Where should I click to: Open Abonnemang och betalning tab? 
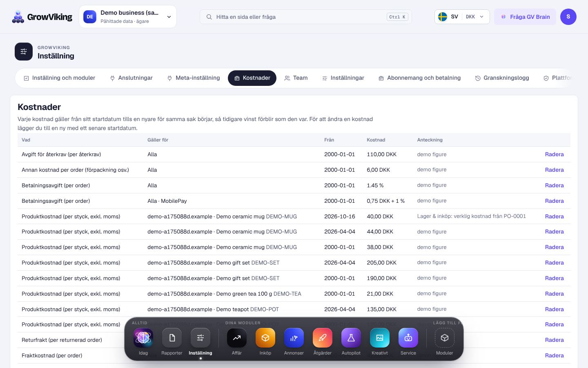point(419,78)
